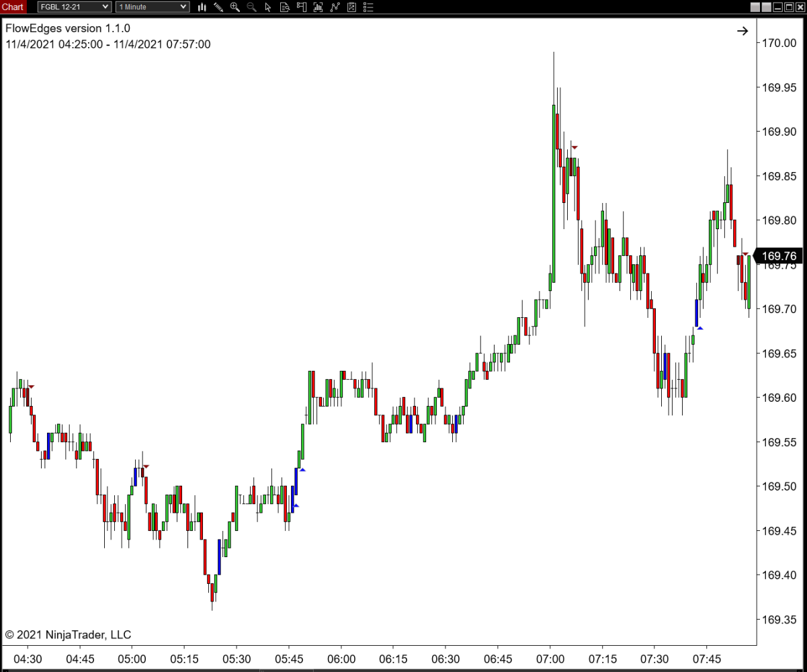Click the 06:00 time axis label
807x672 pixels.
tap(341, 659)
